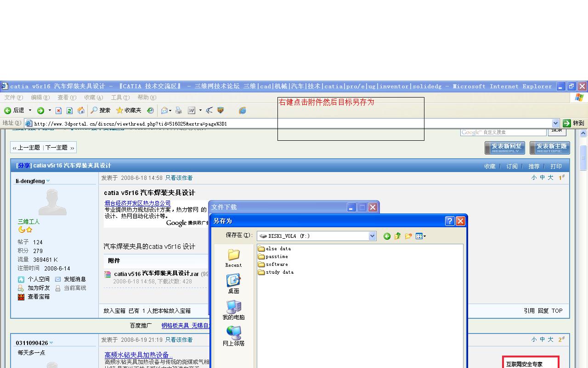Screen dimensions: 588x368
Task: Open the Favorites (收藏夹) toolbar button
Action: click(x=129, y=110)
